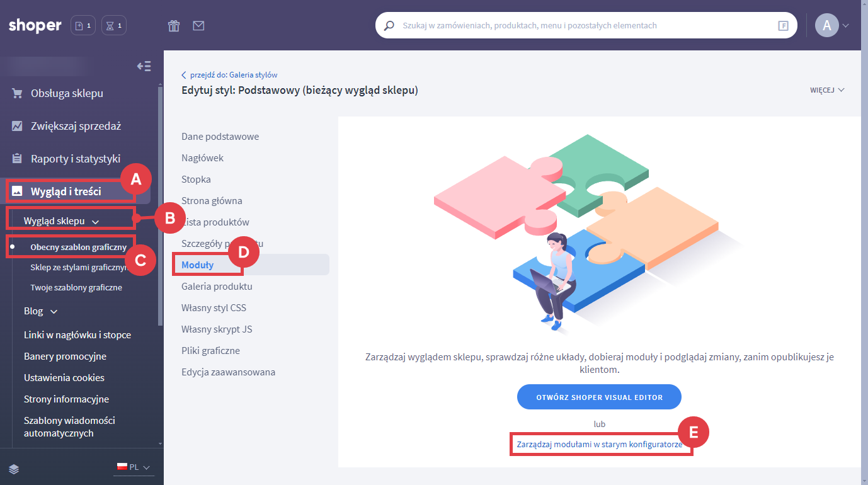Click the magnifier search icon

(389, 26)
